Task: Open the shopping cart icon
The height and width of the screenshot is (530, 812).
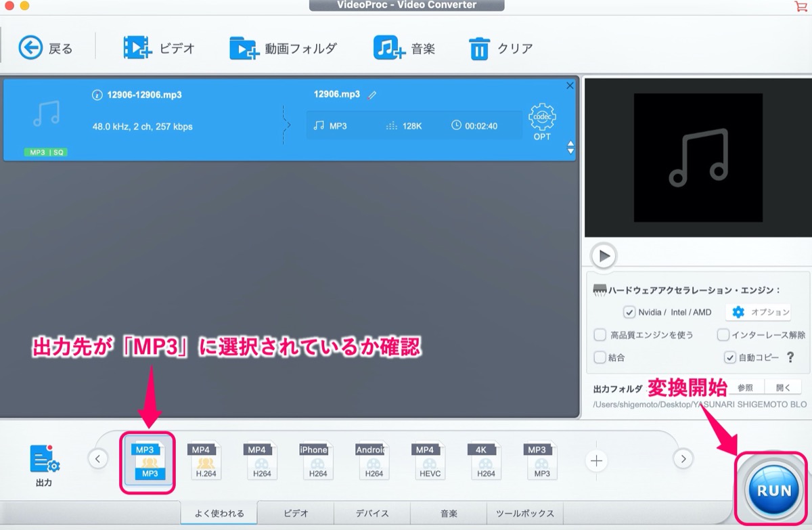Action: 800,6
